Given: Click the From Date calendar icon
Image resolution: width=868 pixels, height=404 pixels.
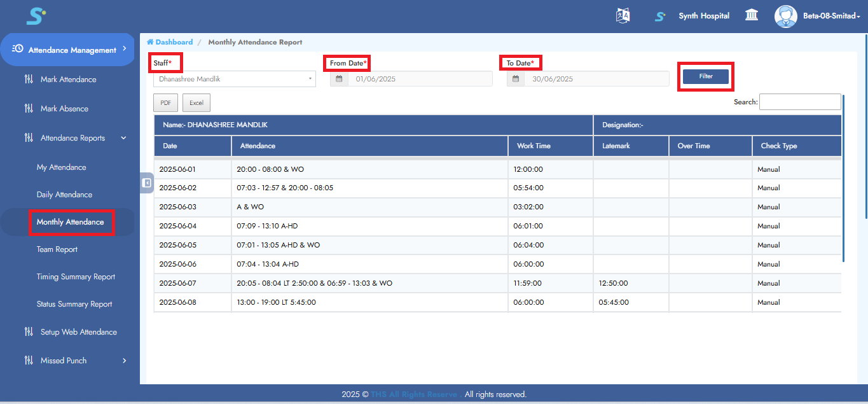Looking at the screenshot, I should [x=339, y=79].
